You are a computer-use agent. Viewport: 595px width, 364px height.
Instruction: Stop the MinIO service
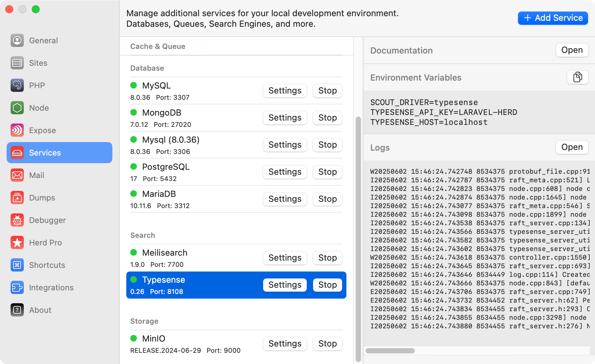[x=327, y=344]
